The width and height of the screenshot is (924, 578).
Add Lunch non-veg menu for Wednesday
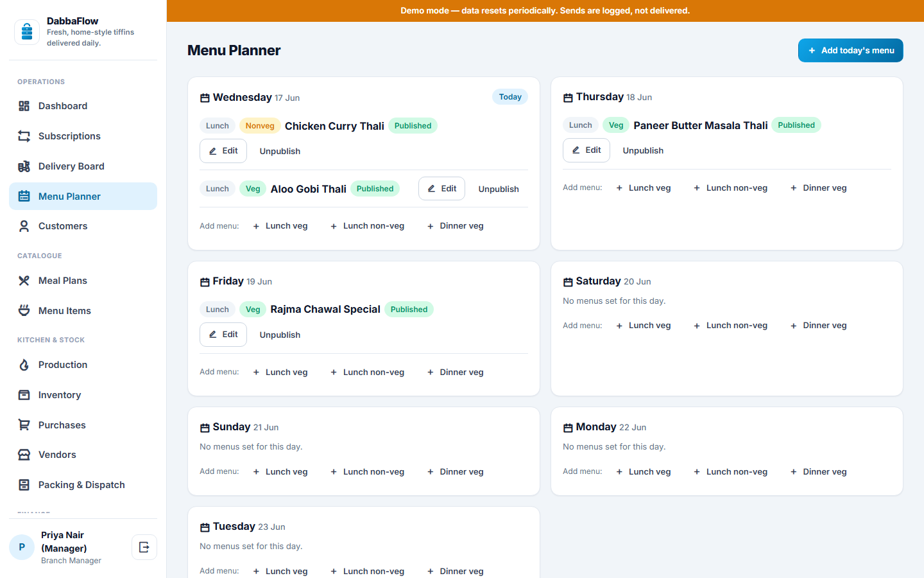367,226
